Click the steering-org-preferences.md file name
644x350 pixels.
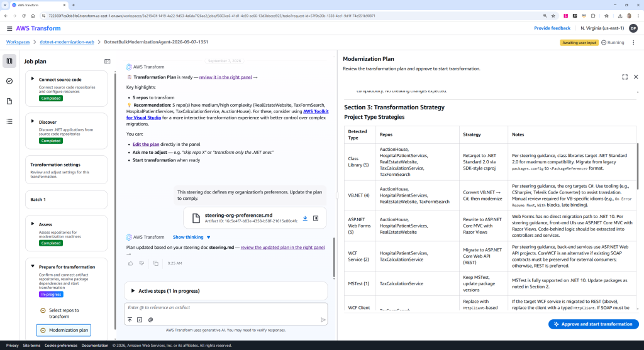coord(238,215)
